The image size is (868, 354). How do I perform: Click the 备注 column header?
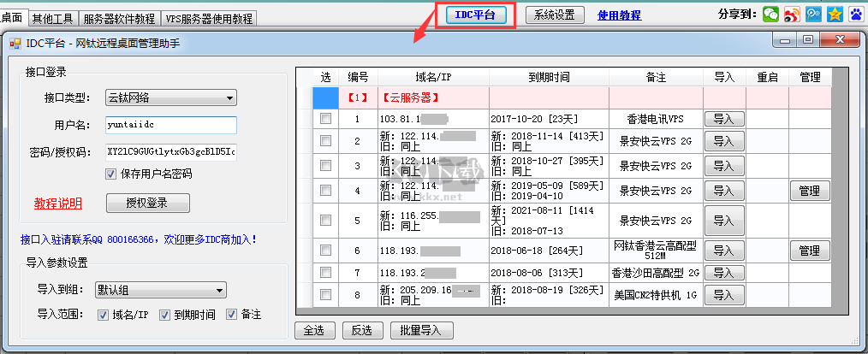[656, 78]
